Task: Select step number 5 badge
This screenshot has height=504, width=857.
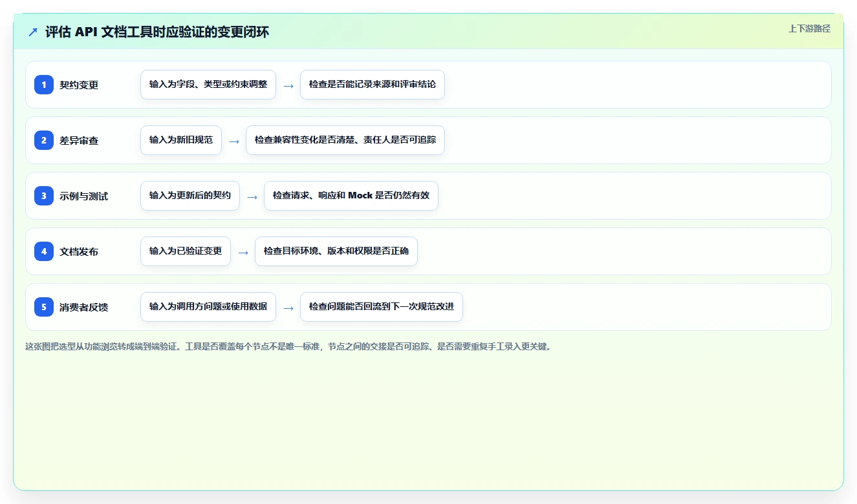Action: point(44,307)
